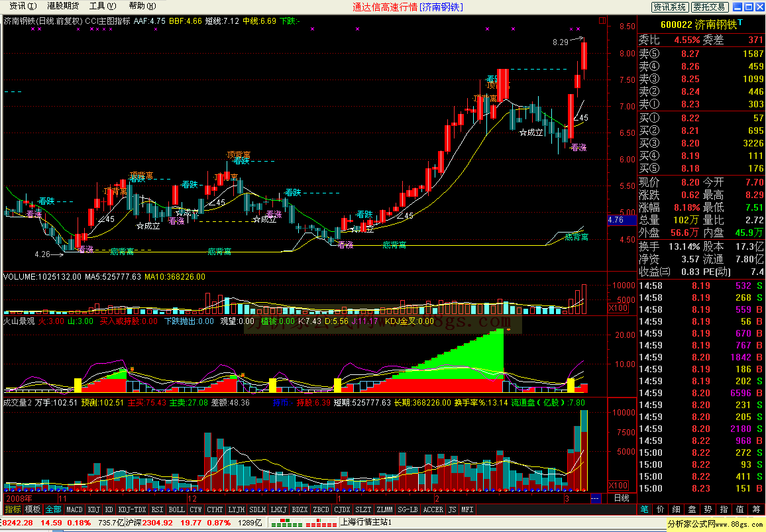Select the 全部 indicator tab

[x=53, y=509]
